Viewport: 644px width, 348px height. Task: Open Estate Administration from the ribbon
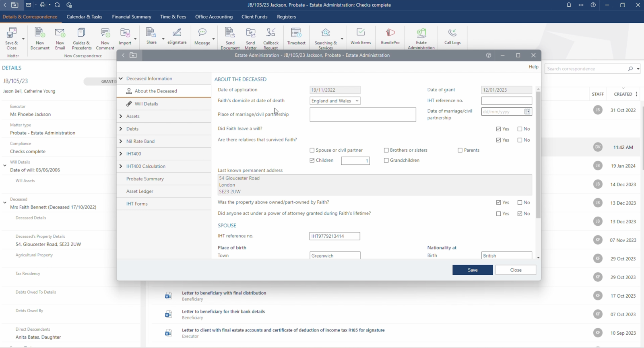(x=421, y=38)
